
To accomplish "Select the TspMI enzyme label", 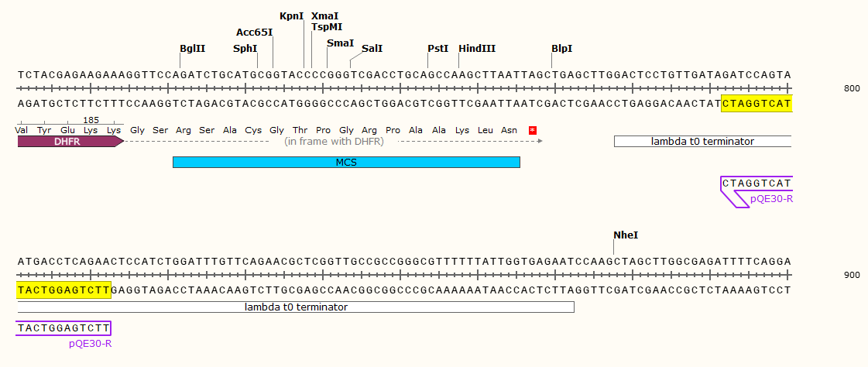I will [x=327, y=26].
